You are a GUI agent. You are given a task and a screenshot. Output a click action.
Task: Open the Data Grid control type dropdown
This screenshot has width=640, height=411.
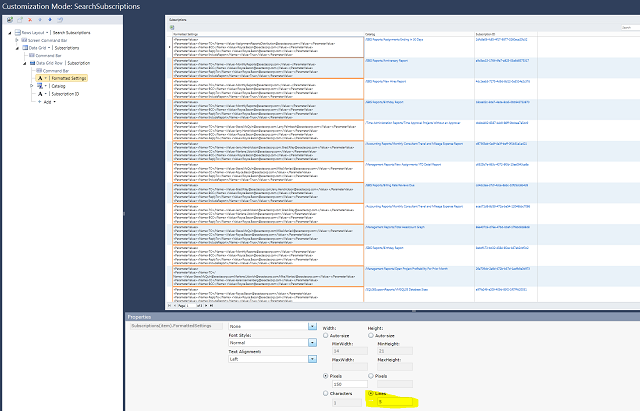[49, 48]
